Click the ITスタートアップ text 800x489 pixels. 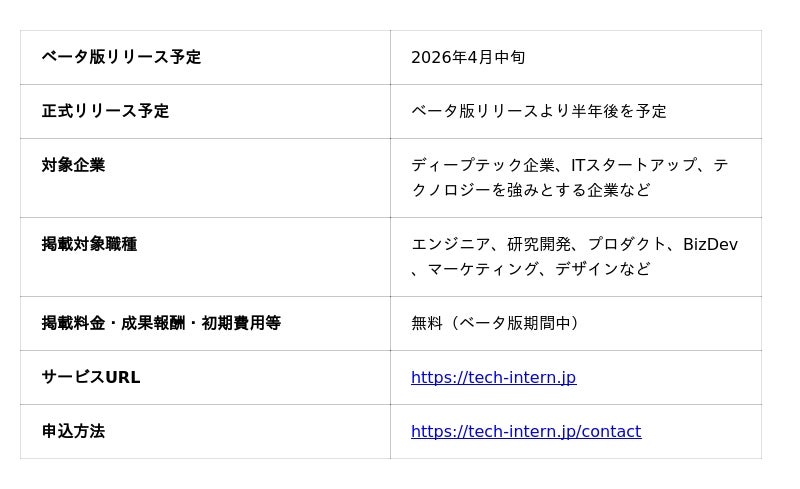click(628, 165)
